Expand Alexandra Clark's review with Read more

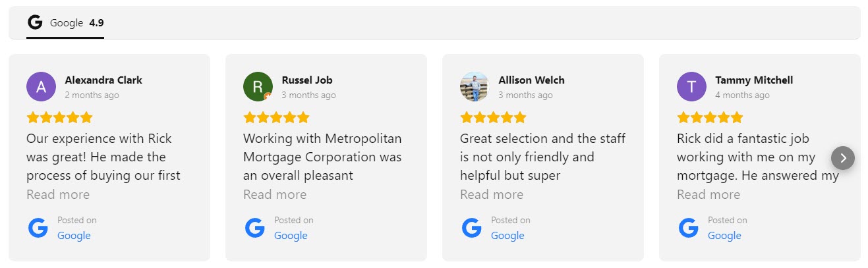(58, 194)
